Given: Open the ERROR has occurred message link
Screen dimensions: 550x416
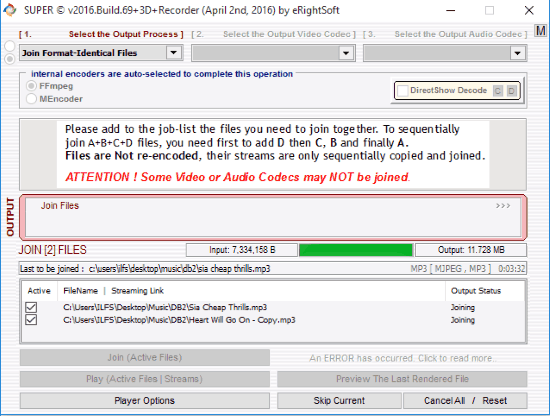Looking at the screenshot, I should (x=402, y=358).
